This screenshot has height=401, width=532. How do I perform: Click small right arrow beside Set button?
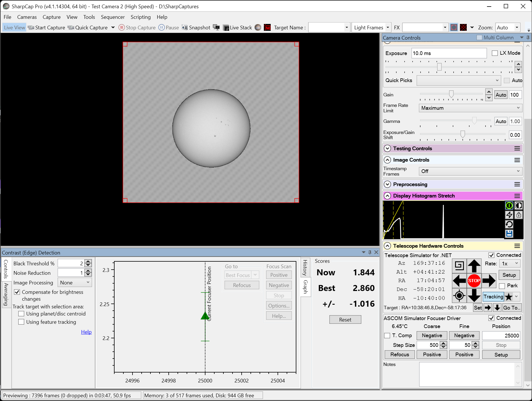point(488,308)
